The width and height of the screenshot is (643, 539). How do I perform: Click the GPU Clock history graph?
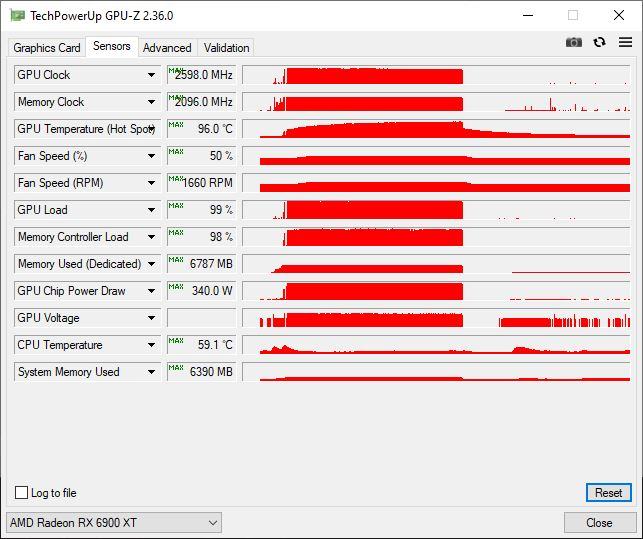[x=436, y=75]
